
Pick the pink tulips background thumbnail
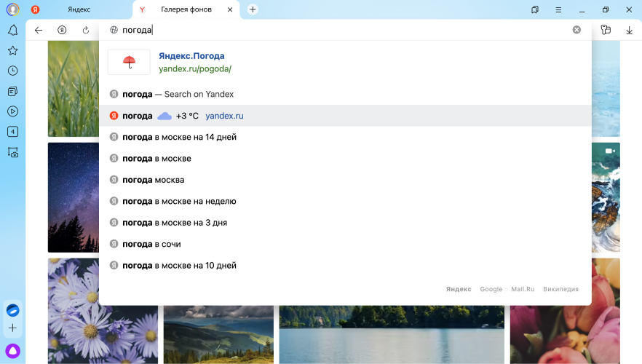click(565, 311)
